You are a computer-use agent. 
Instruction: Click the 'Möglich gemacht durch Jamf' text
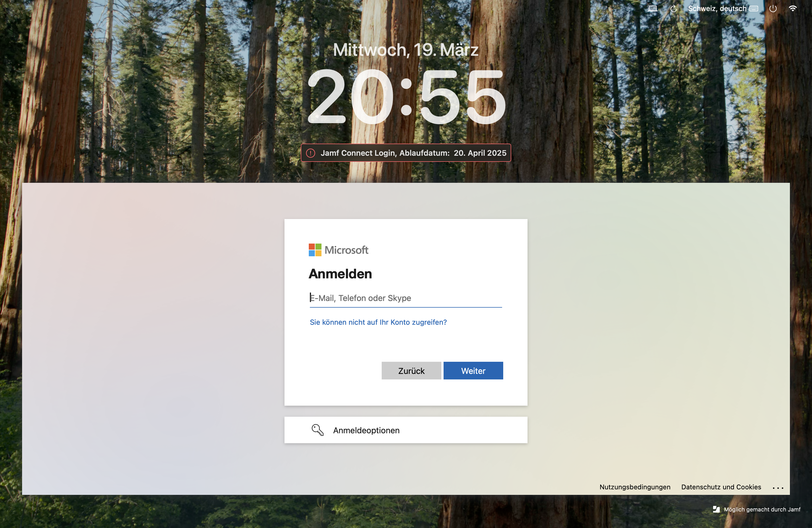click(762, 509)
